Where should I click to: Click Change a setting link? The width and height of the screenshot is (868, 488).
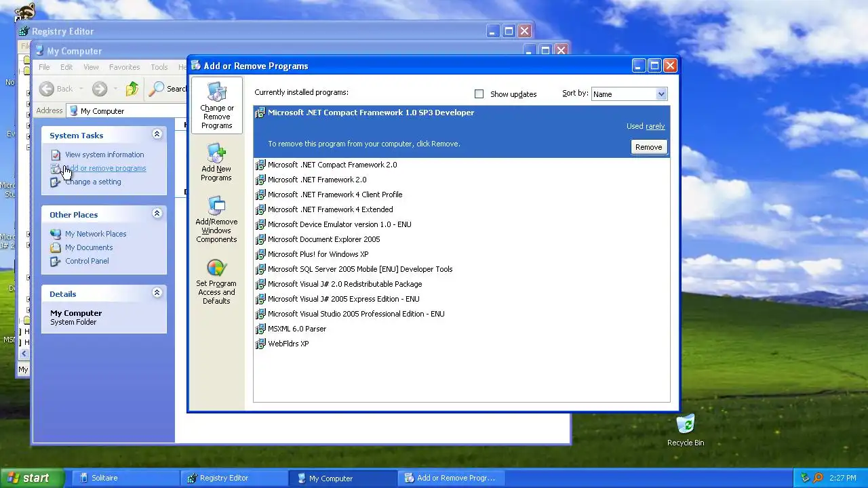click(x=93, y=182)
